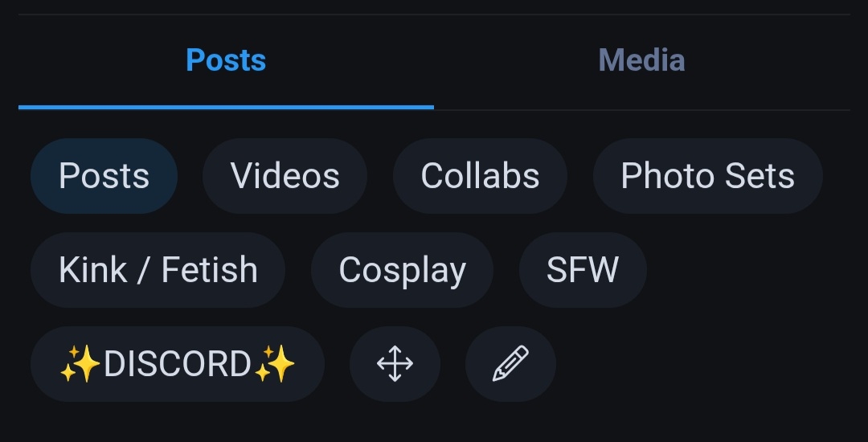The height and width of the screenshot is (442, 868).
Task: Select the top Posts tab
Action: 226,60
